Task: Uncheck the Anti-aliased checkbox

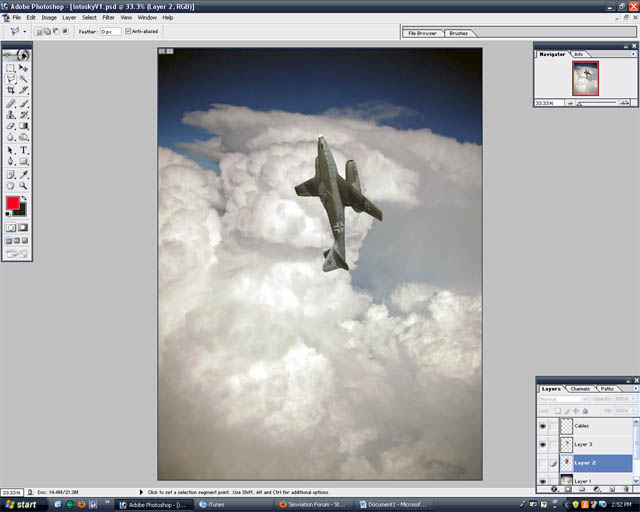Action: point(128,31)
